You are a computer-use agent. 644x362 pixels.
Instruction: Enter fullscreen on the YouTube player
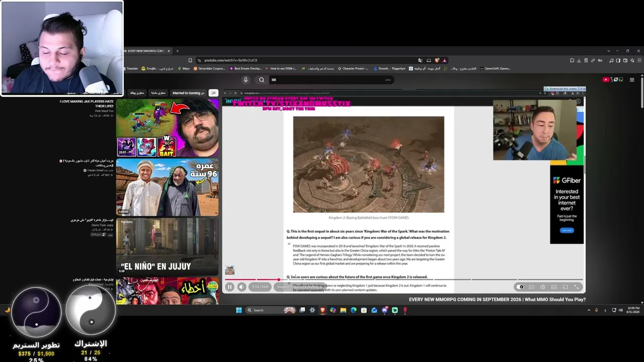577,287
